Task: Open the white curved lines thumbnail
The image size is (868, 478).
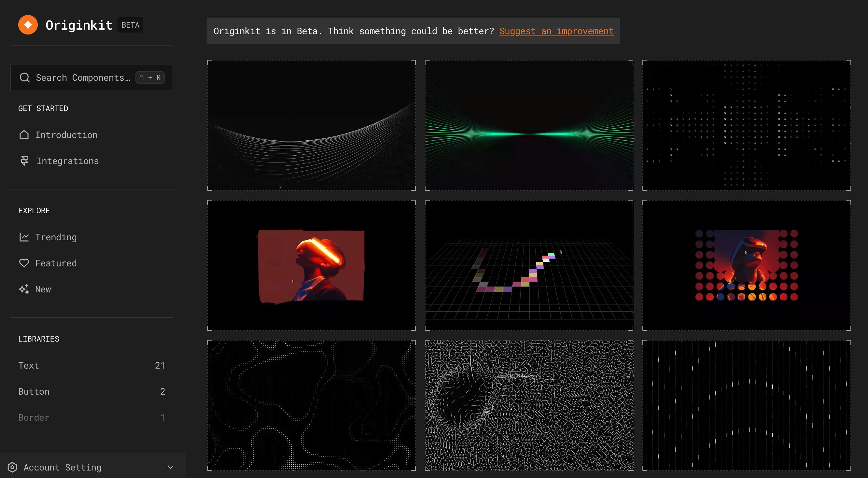Action: [311, 125]
